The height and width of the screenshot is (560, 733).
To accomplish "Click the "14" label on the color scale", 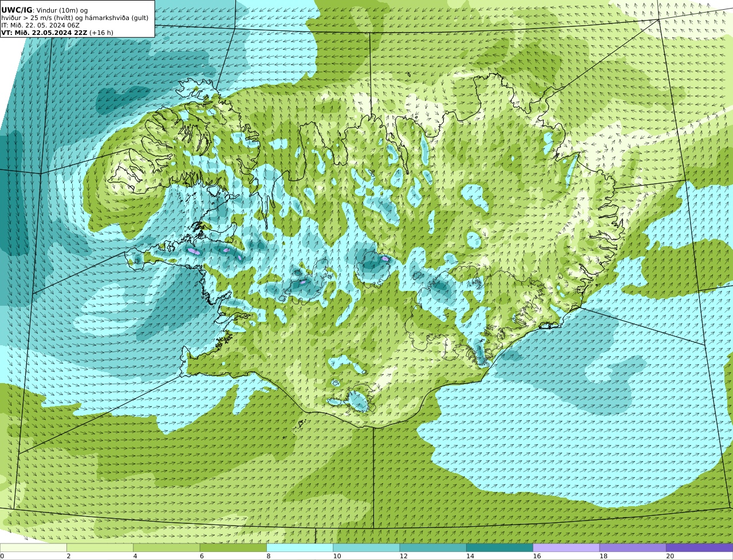I will [x=470, y=556].
